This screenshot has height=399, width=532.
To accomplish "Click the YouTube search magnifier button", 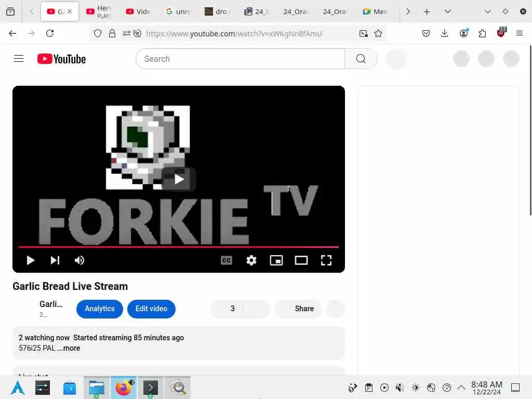I will (x=361, y=59).
